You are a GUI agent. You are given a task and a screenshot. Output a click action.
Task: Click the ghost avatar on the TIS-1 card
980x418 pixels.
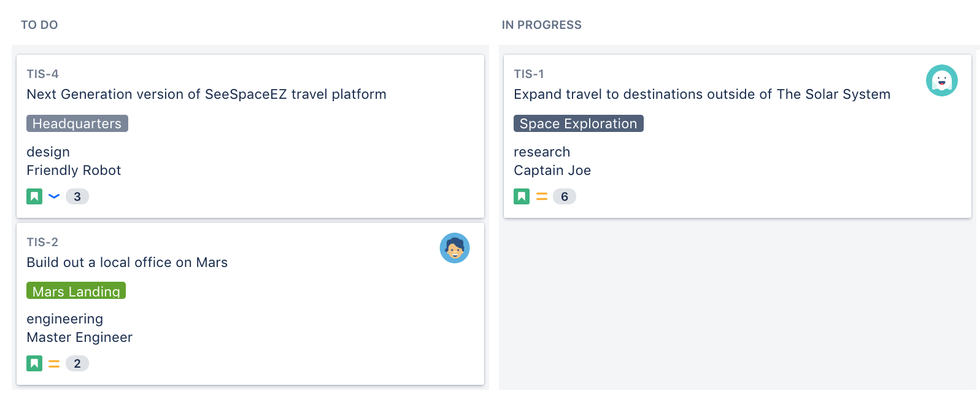click(x=941, y=80)
